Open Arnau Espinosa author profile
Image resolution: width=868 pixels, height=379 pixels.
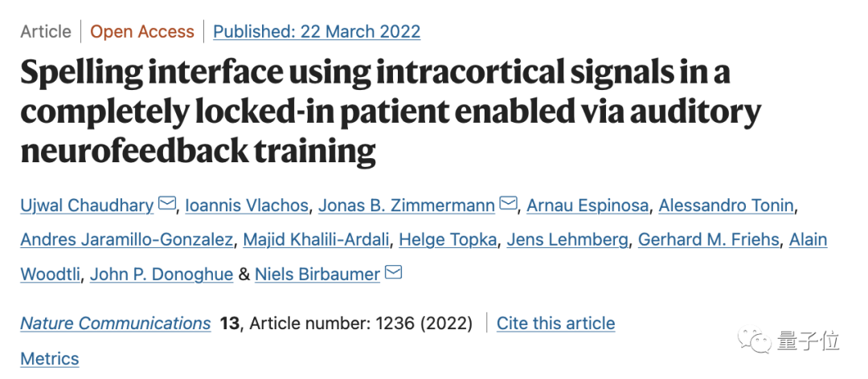[587, 206]
